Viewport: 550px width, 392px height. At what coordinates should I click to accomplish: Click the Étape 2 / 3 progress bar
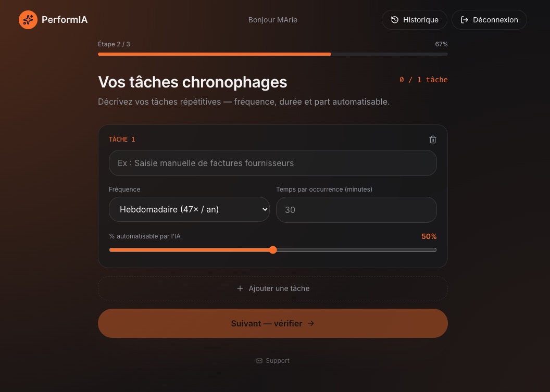click(x=273, y=54)
